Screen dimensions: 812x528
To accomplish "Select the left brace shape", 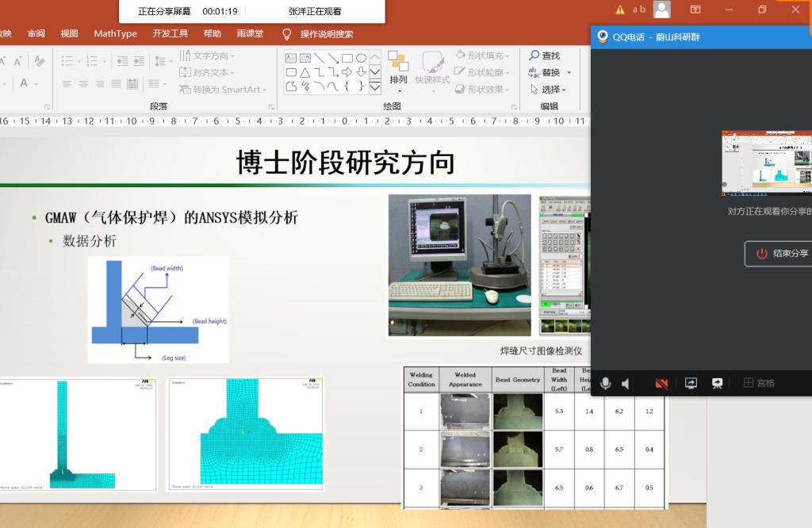I will 347,86.
